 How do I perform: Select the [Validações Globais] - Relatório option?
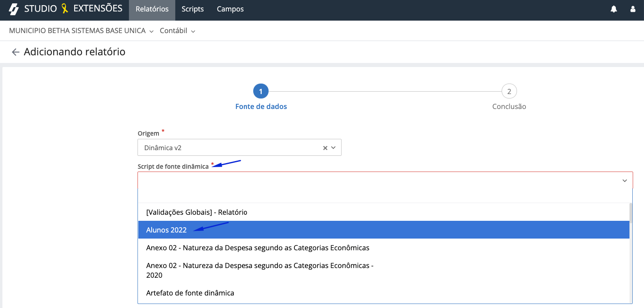pos(383,212)
